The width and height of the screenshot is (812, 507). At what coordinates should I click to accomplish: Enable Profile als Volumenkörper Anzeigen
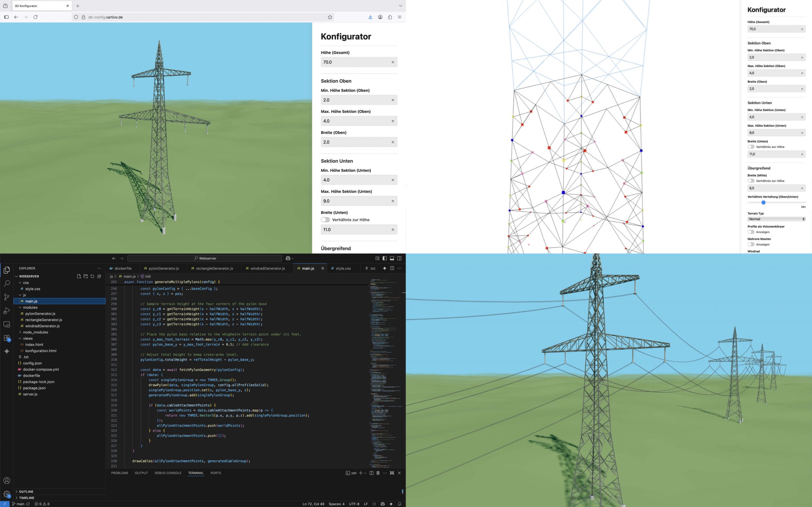pyautogui.click(x=751, y=232)
